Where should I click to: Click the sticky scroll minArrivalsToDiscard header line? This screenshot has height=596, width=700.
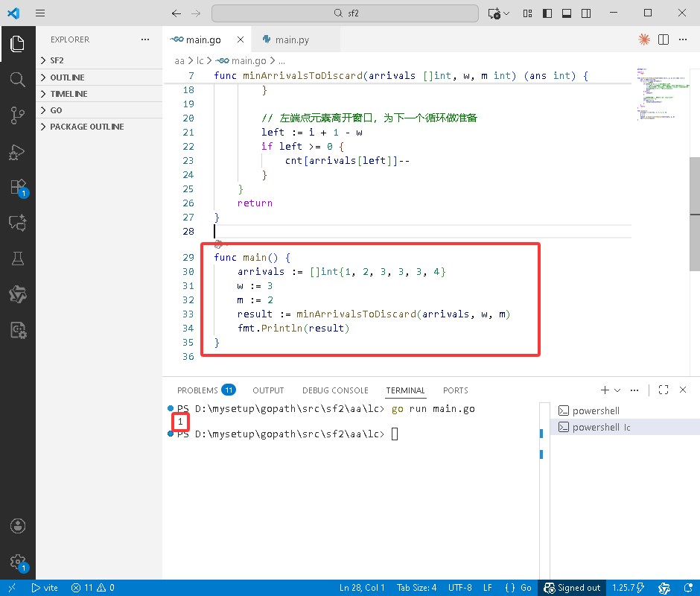click(398, 75)
